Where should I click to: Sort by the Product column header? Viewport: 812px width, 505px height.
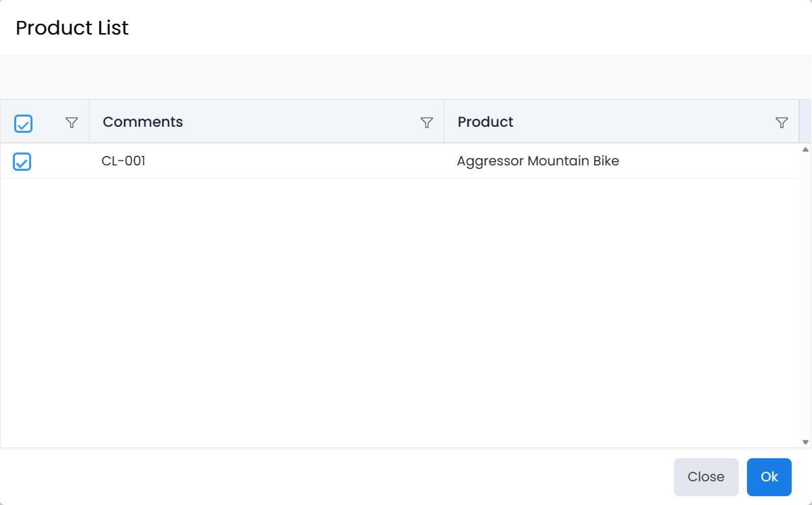[x=486, y=122]
